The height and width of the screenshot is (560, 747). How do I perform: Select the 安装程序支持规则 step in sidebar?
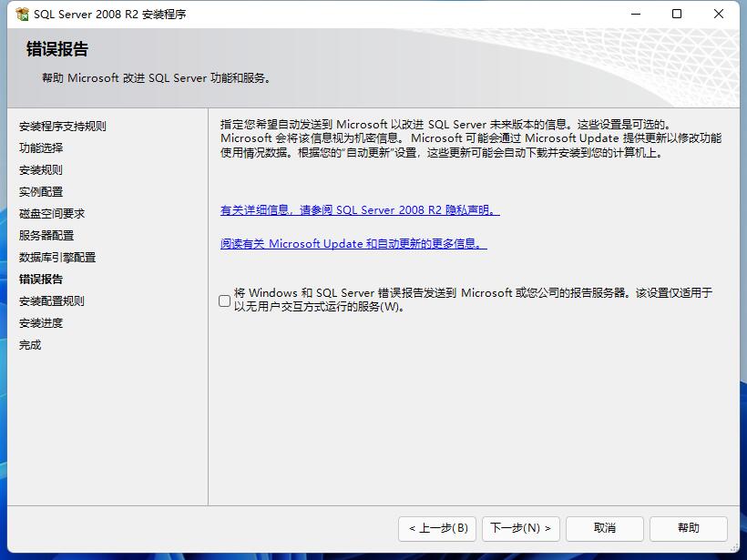63,127
